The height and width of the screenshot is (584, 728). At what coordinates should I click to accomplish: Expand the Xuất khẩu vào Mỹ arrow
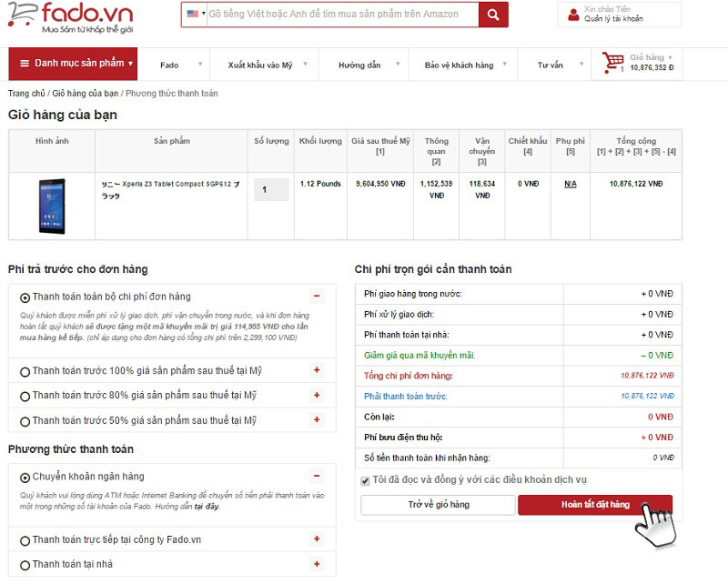pos(305,64)
